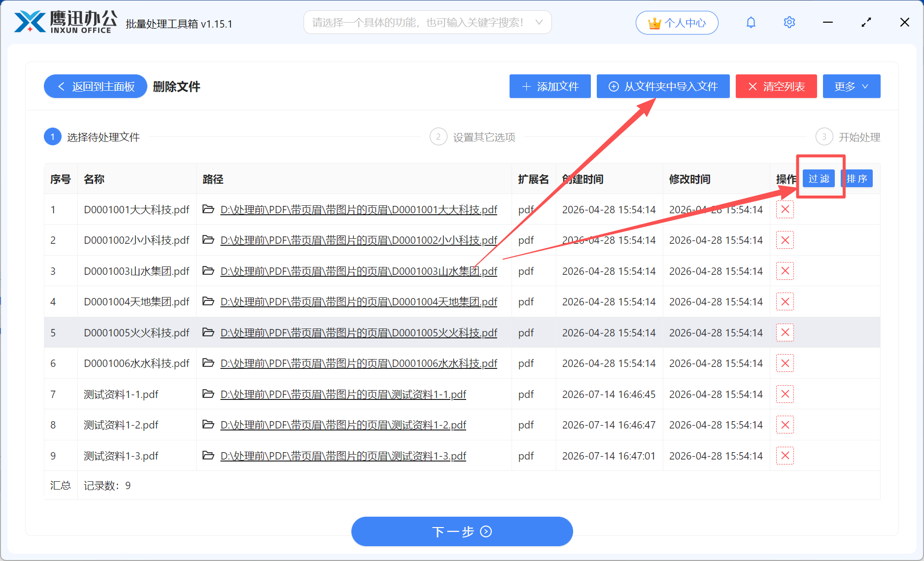Viewport: 924px width, 561px height.
Task: Open folder icon for D0001006水水科技.pdf path
Action: coord(208,363)
